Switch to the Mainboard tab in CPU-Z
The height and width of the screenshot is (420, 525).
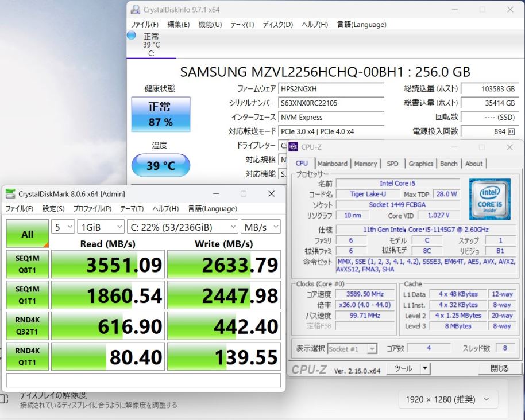332,164
